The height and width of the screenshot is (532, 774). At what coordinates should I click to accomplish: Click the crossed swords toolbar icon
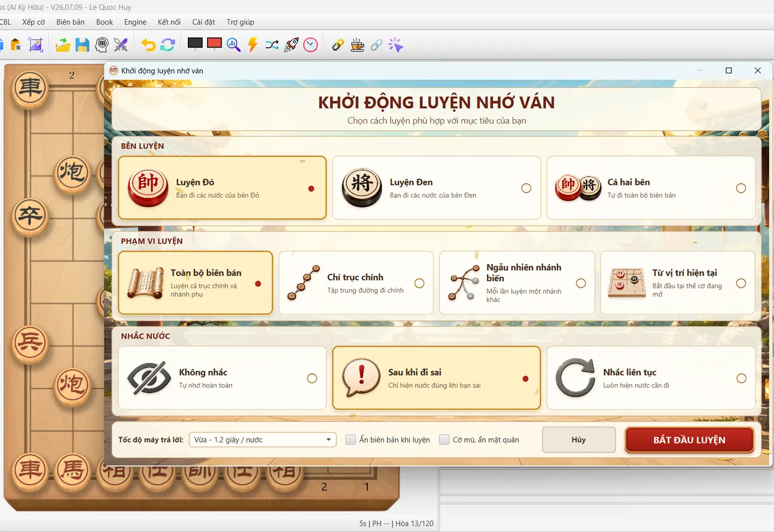[x=120, y=45]
